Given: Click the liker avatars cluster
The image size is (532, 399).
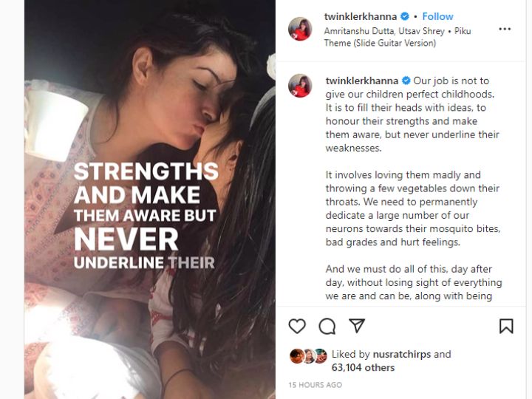Looking at the screenshot, I should (308, 356).
